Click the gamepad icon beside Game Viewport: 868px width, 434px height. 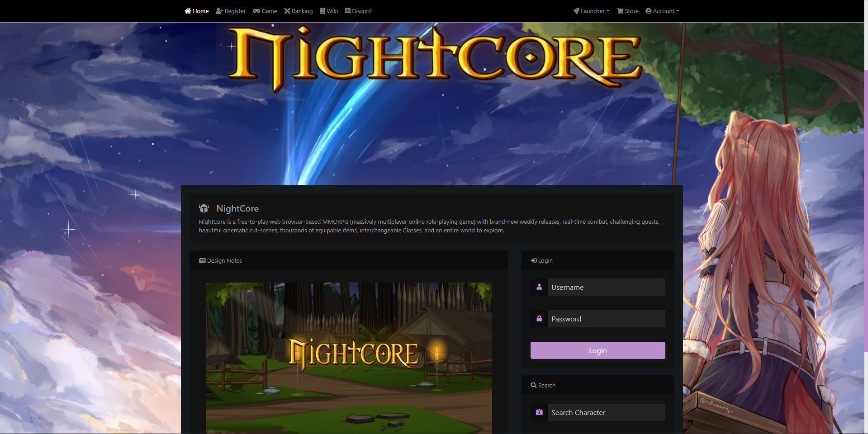[x=256, y=11]
